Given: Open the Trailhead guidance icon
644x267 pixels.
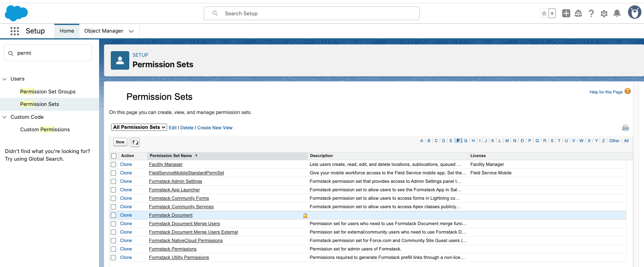Looking at the screenshot, I should (578, 14).
